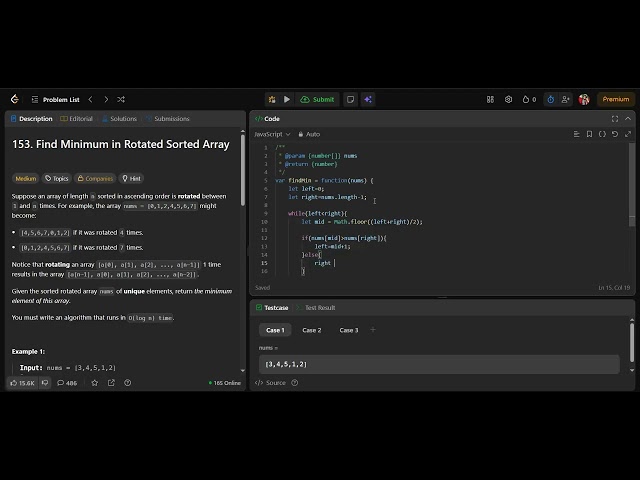
Task: Switch to the Description tab
Action: pos(32,119)
